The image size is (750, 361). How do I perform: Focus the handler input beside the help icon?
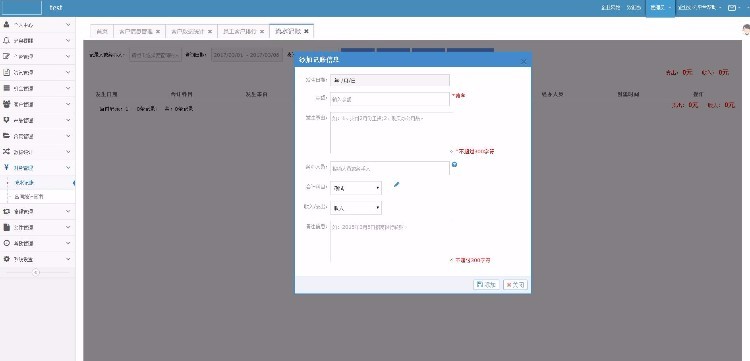(x=390, y=168)
